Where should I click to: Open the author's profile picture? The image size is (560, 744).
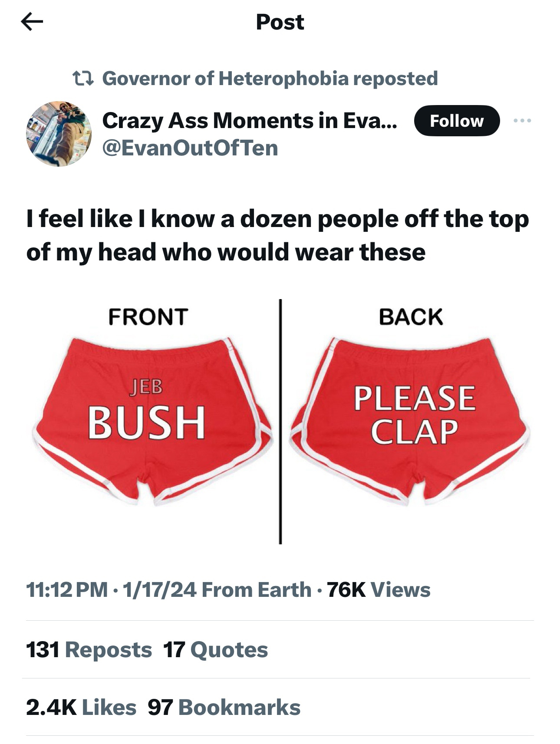59,134
